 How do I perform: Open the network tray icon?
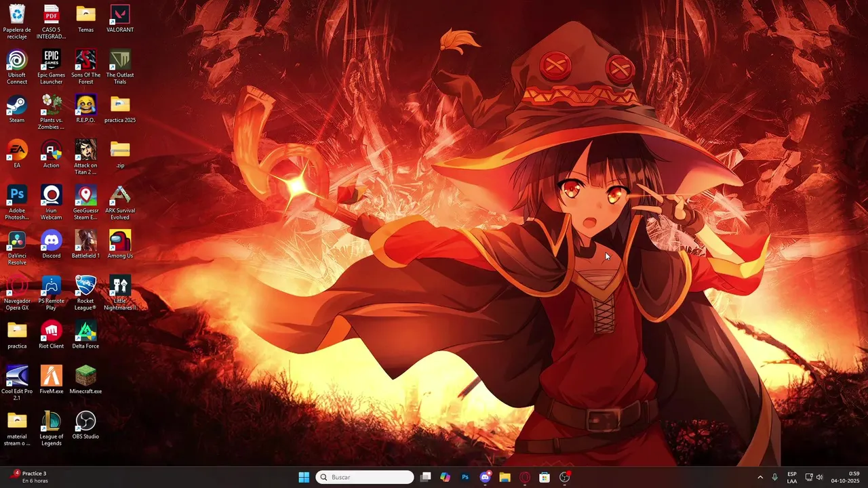pos(809,477)
